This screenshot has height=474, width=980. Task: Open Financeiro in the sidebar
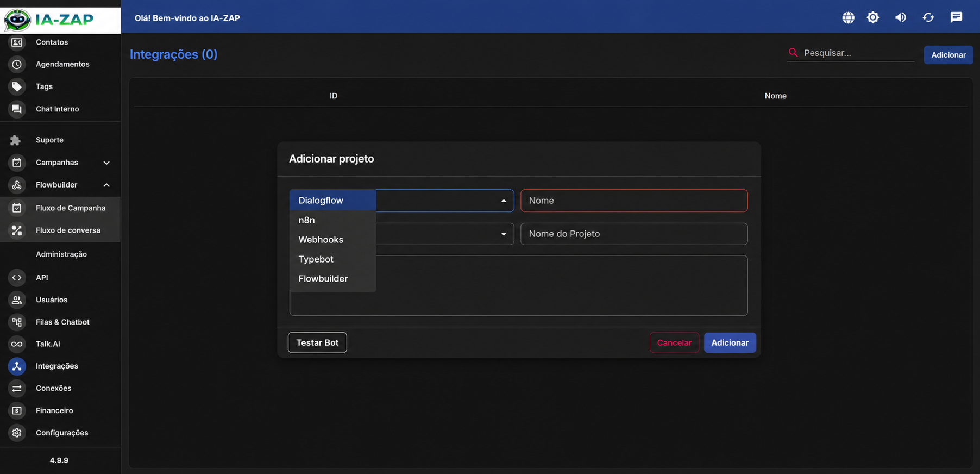click(54, 410)
